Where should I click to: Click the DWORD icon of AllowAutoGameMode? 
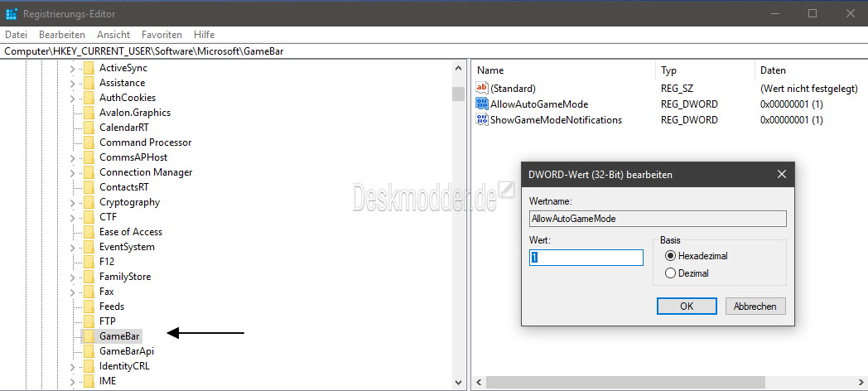pyautogui.click(x=481, y=104)
